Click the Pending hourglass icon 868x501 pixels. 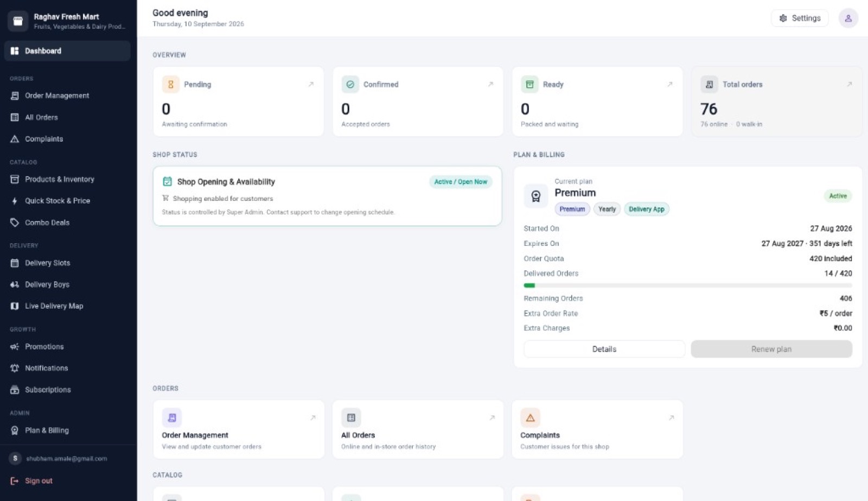(x=171, y=84)
